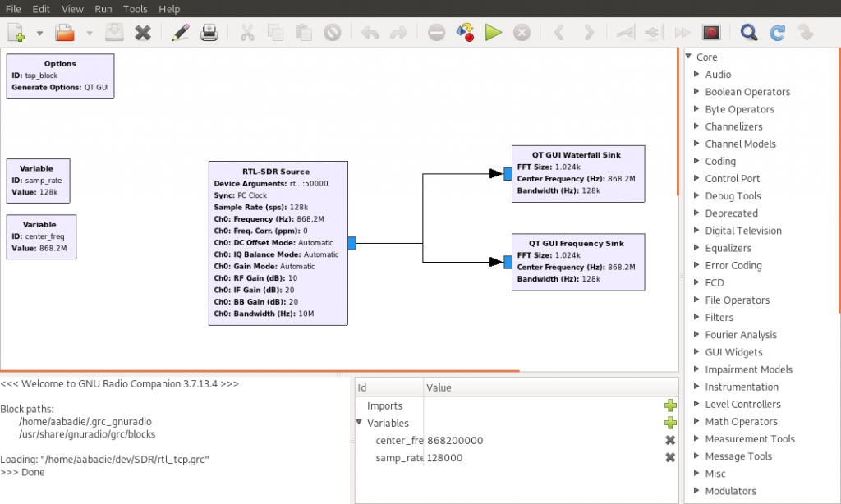The width and height of the screenshot is (841, 504).
Task: Select the Options block
Action: pyautogui.click(x=60, y=76)
